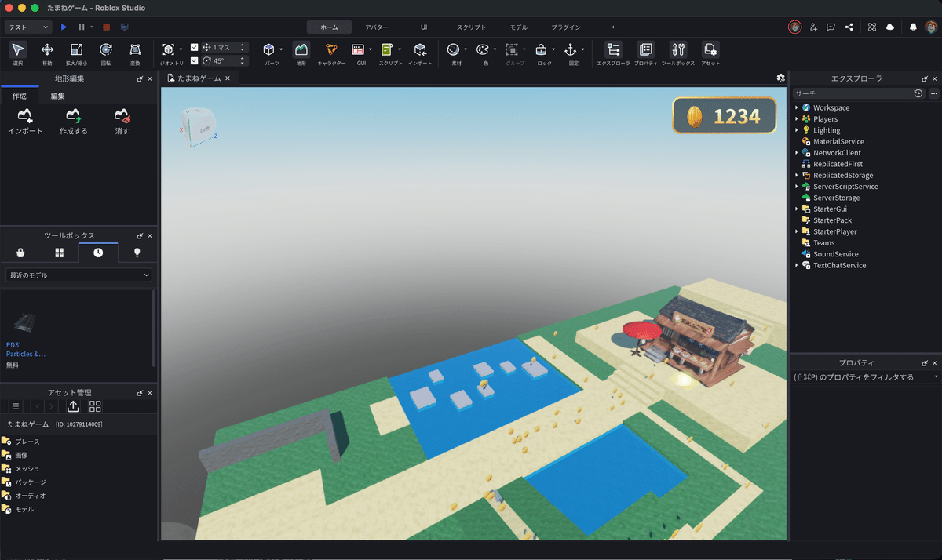Click terrain Clear (消す) tool
The height and width of the screenshot is (560, 942).
coord(122,122)
